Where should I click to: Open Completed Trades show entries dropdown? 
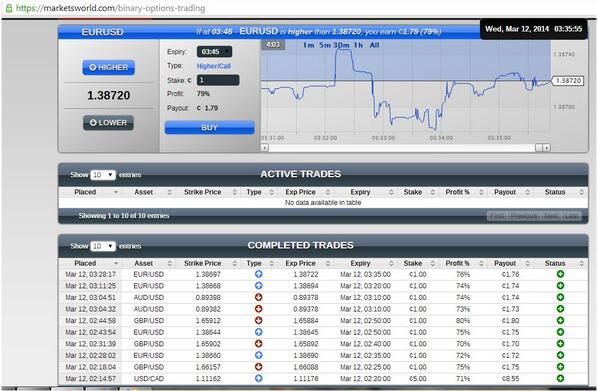tap(103, 246)
